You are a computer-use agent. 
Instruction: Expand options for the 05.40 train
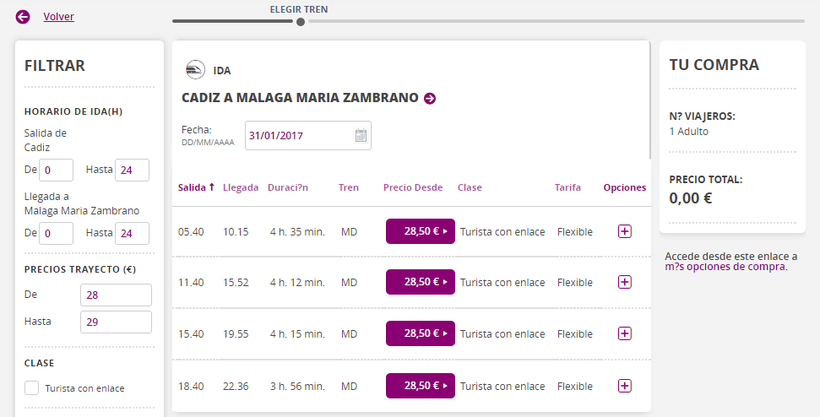pos(625,231)
